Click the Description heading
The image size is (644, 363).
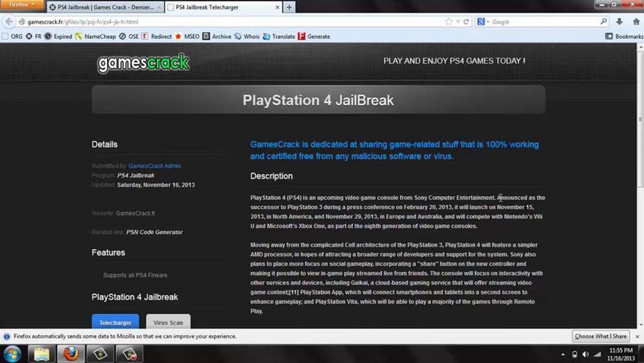(271, 176)
